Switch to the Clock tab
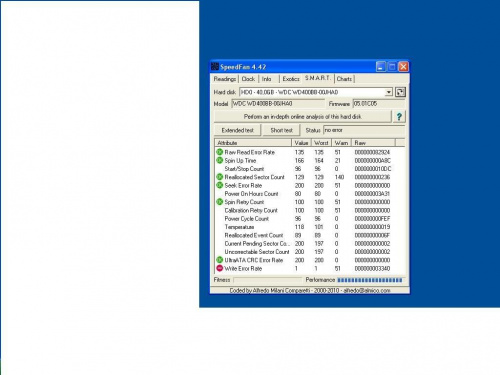 point(248,79)
